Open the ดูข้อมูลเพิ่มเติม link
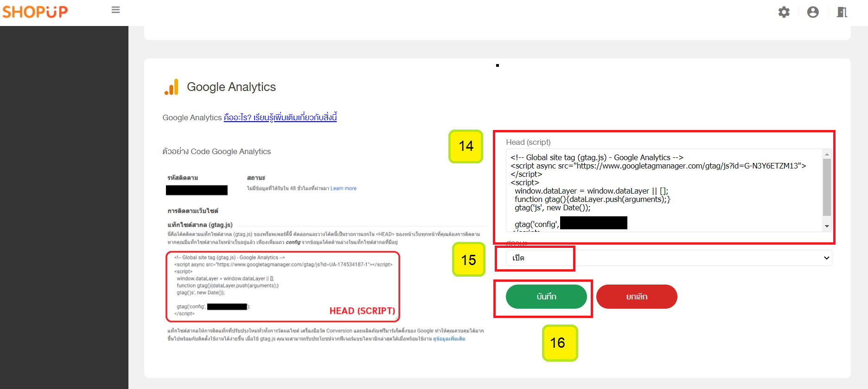 (x=449, y=339)
